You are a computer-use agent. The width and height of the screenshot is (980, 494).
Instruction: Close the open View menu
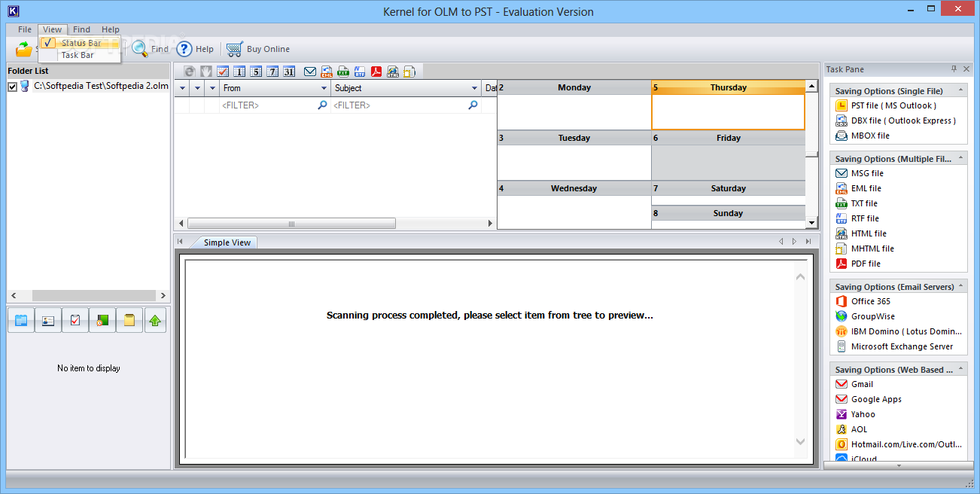53,29
